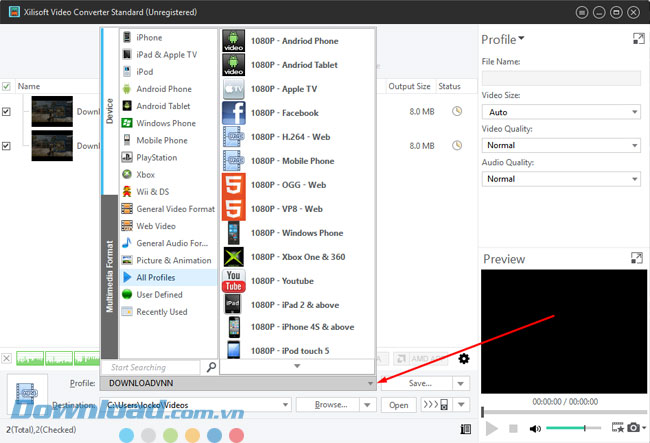Click the 1080P Youtube icon

pos(234,281)
